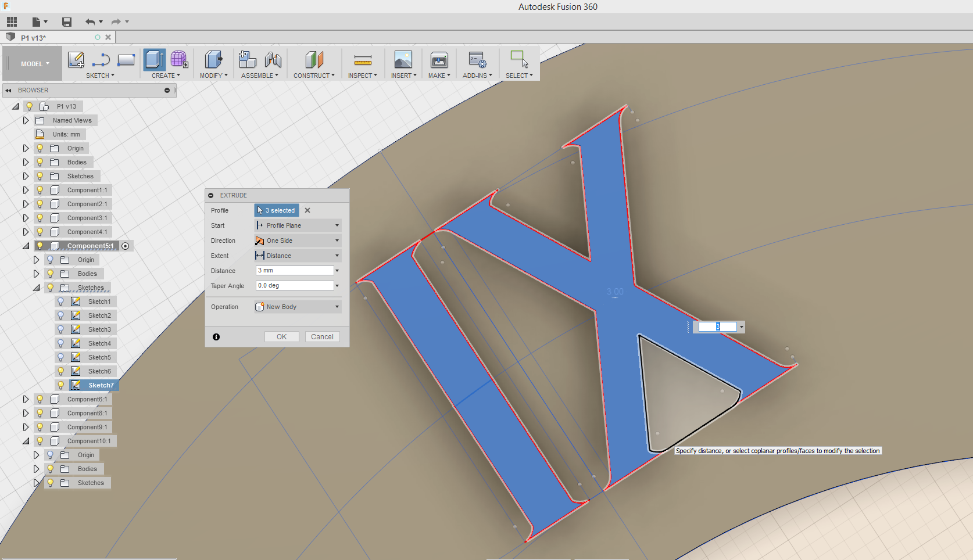Collapse Sketches folder under Component5:1

point(36,288)
